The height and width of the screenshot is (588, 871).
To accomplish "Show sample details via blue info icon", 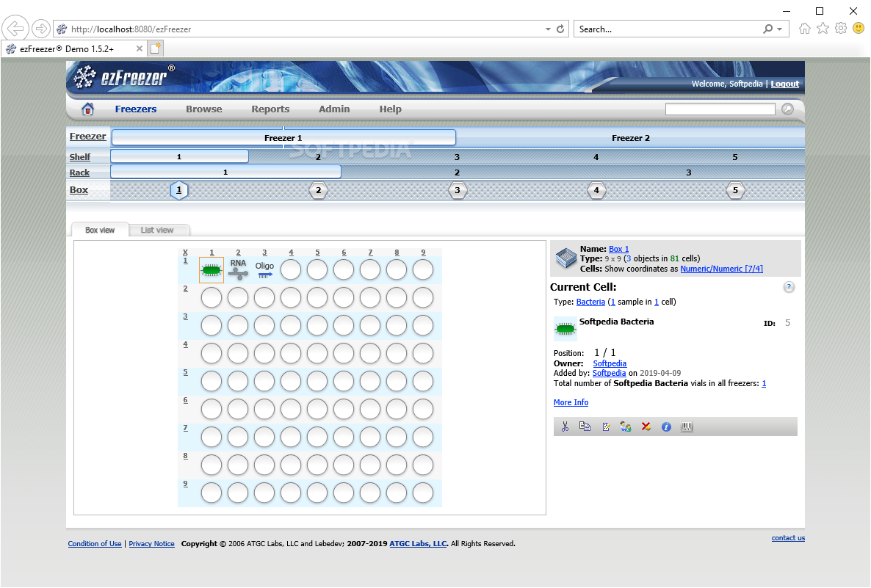I will [x=666, y=427].
